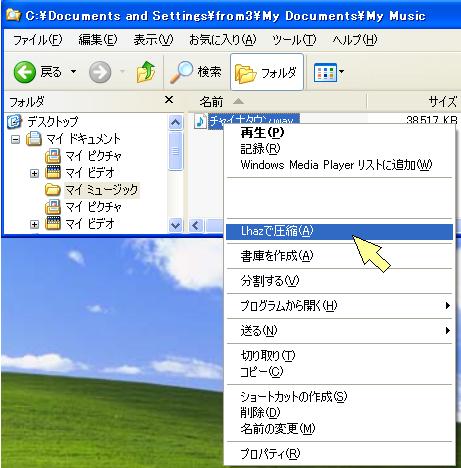Click the grey Forward arrow icon
This screenshot has width=461, height=468.
100,72
